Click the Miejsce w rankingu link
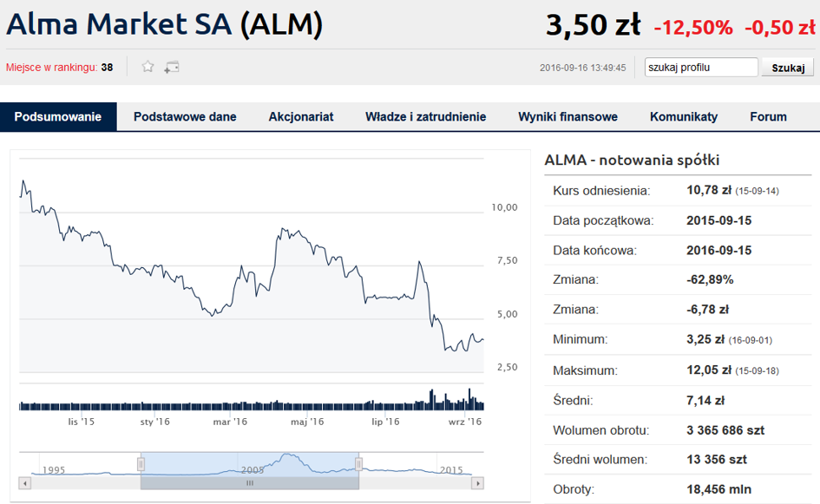 (52, 68)
